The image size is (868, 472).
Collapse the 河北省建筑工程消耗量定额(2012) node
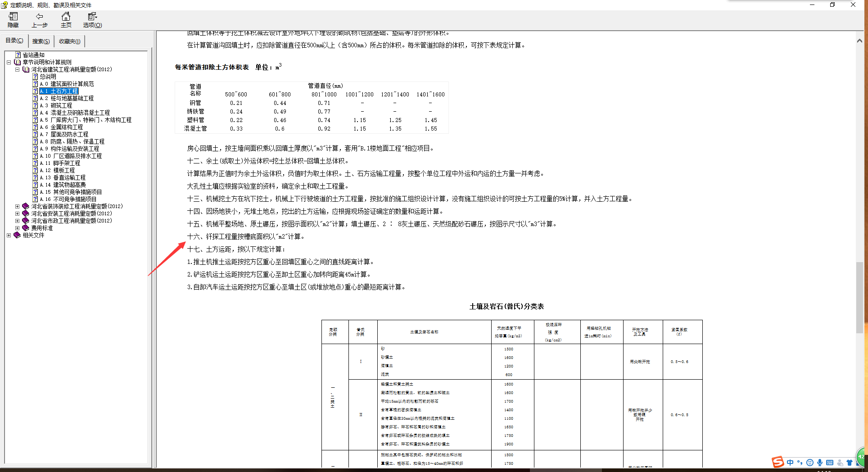click(17, 69)
